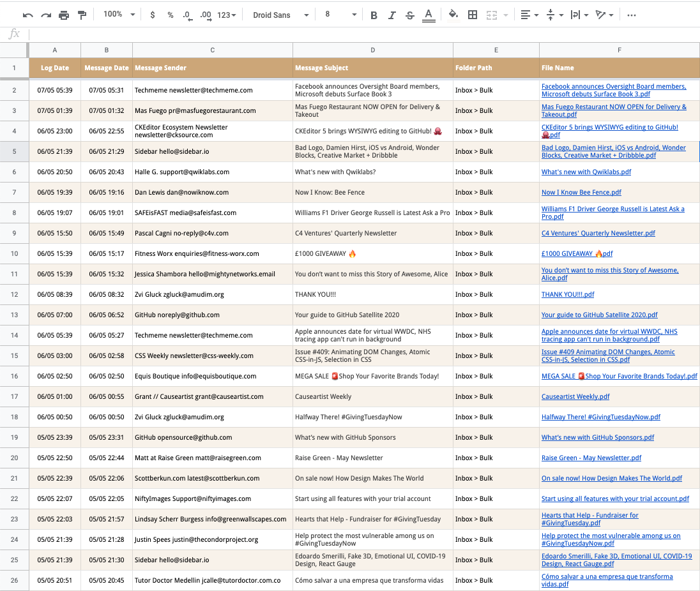The image size is (700, 591).
Task: Open the Causeartist Weekly.pdf link
Action: point(575,397)
